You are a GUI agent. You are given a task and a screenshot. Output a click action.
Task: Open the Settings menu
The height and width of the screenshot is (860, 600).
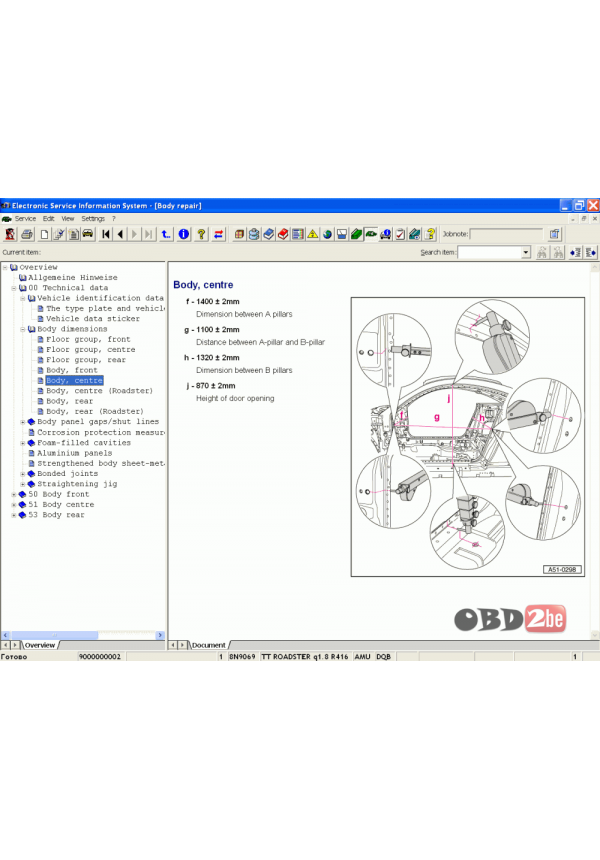[x=93, y=218]
